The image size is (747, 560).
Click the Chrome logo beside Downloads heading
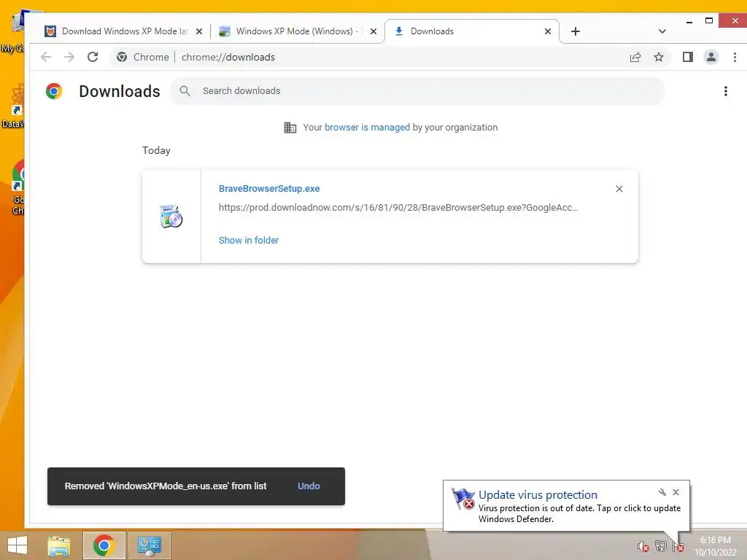[x=54, y=91]
